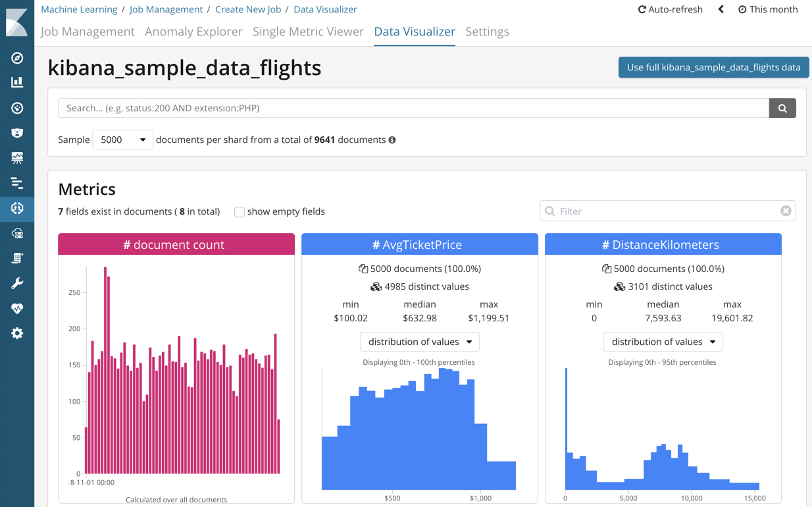Open AvgTicketPrice distribution of values dropdown

(x=419, y=342)
